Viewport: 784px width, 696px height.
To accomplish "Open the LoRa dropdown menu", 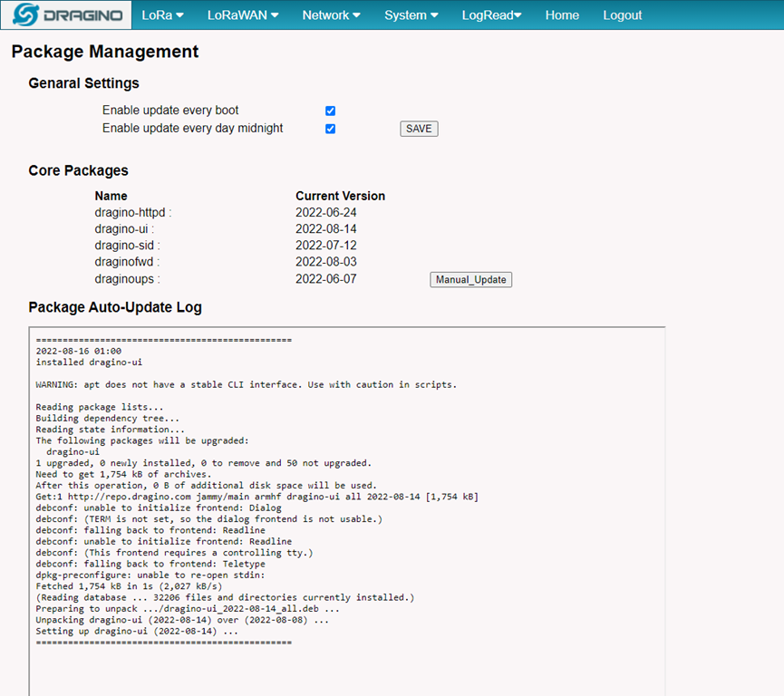I will coord(162,15).
